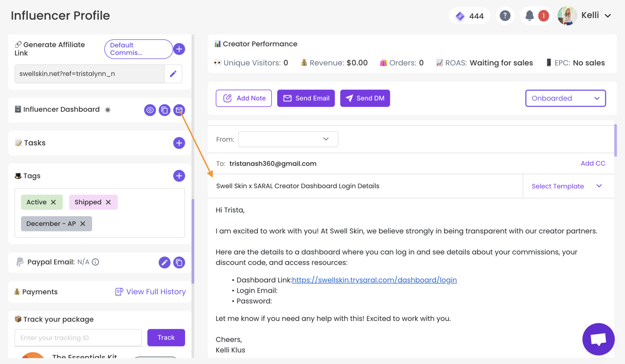Image resolution: width=625 pixels, height=364 pixels.
Task: Add a new task plus button
Action: [179, 143]
